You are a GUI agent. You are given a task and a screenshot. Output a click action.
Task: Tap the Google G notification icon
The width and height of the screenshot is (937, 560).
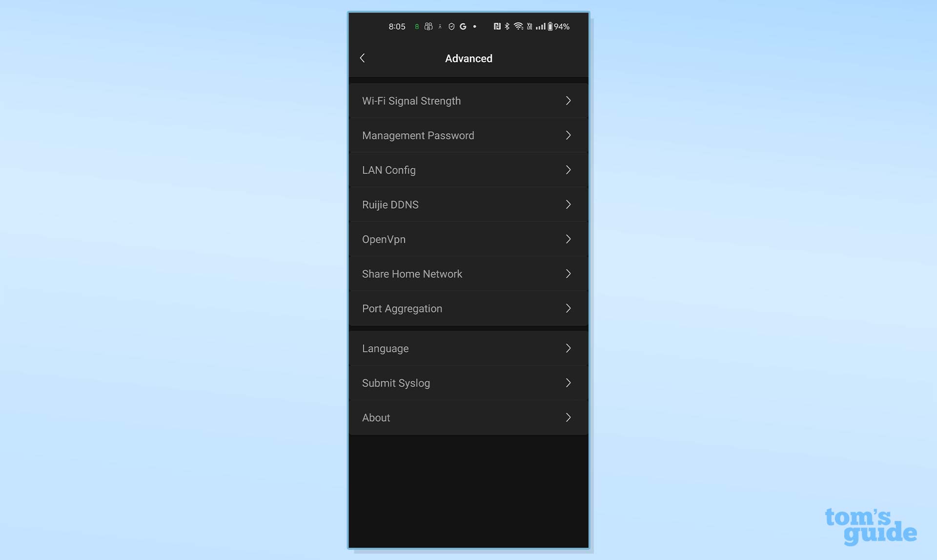pos(463,26)
